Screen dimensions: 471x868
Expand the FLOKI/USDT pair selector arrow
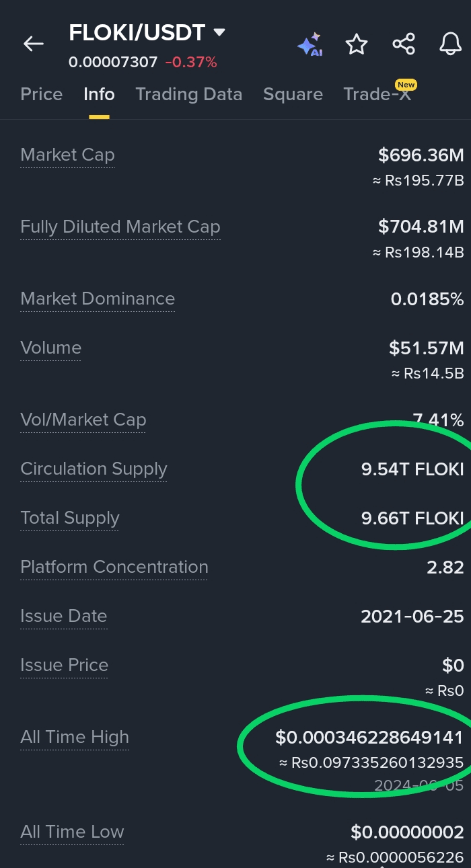pos(219,32)
